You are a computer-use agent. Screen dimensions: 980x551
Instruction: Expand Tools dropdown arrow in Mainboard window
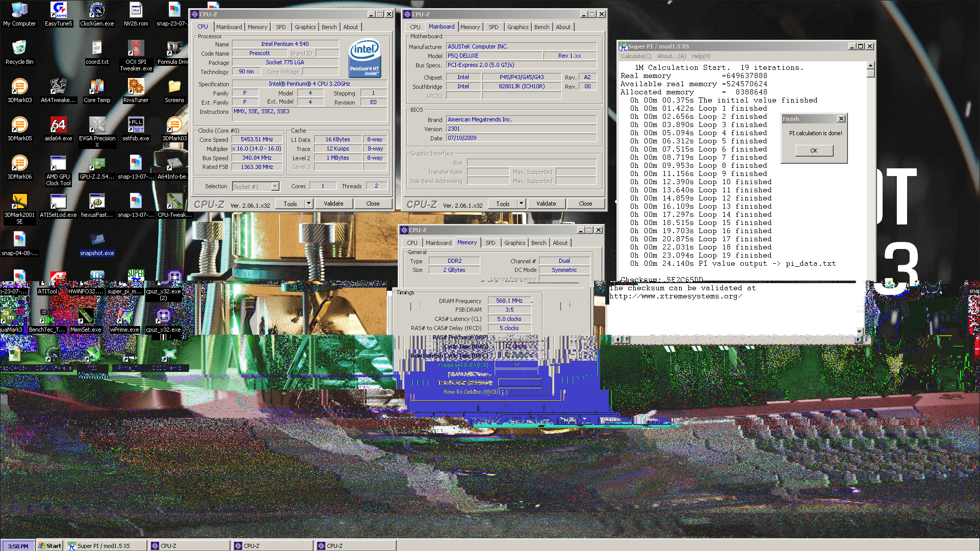pos(521,204)
